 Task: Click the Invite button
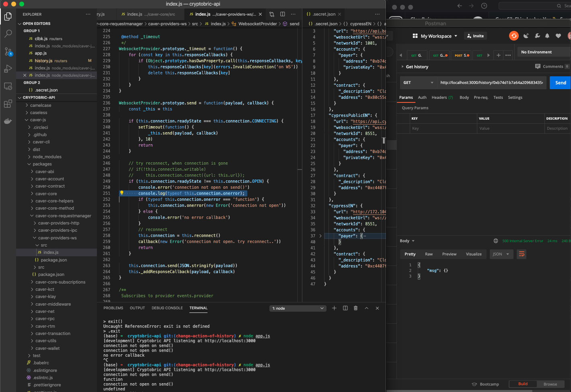point(475,36)
